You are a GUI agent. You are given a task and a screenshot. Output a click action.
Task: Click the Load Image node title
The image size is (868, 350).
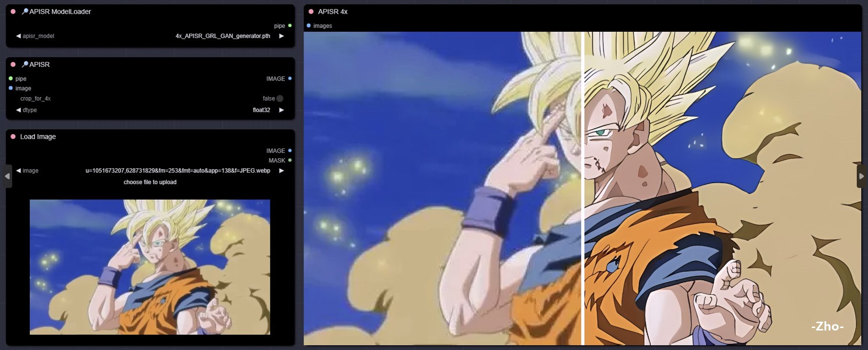[x=38, y=137]
